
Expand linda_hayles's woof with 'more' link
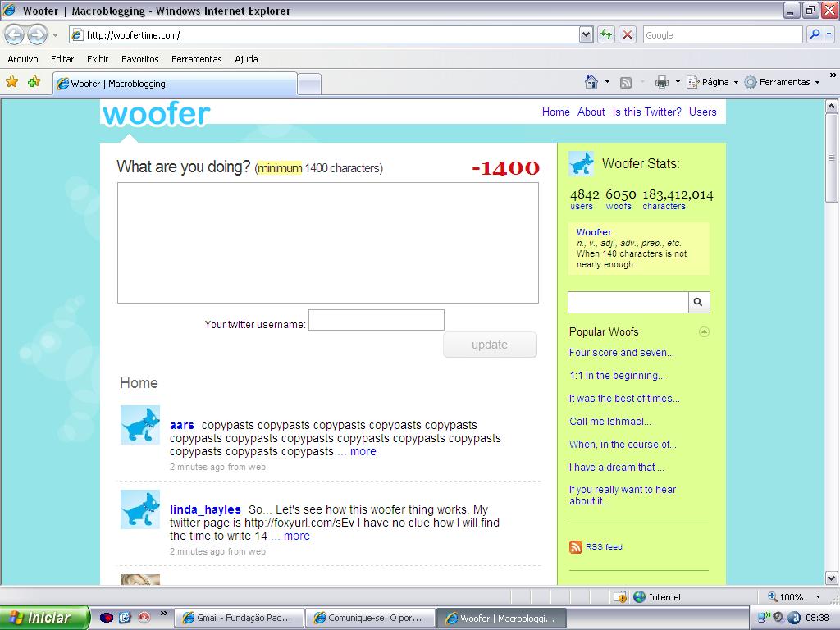(297, 536)
